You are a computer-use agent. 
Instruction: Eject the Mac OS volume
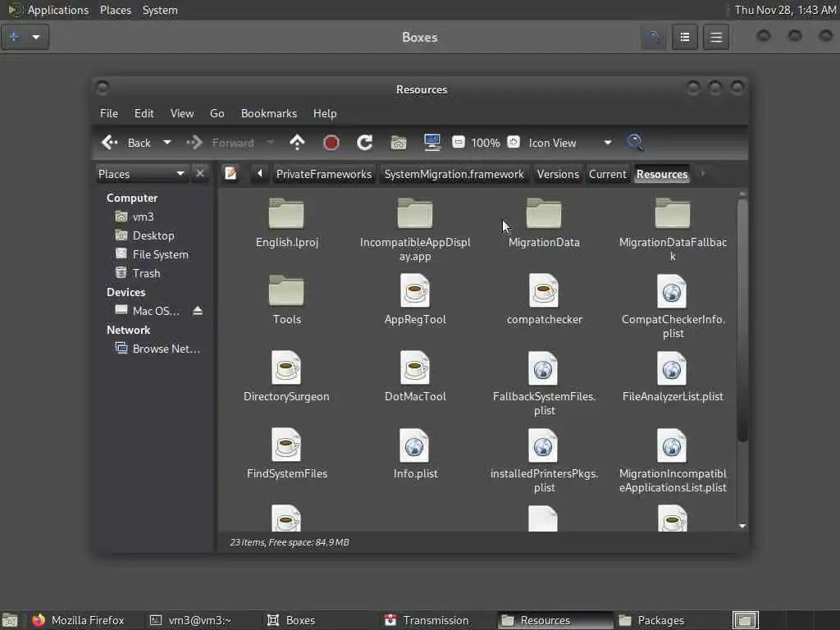click(x=198, y=311)
